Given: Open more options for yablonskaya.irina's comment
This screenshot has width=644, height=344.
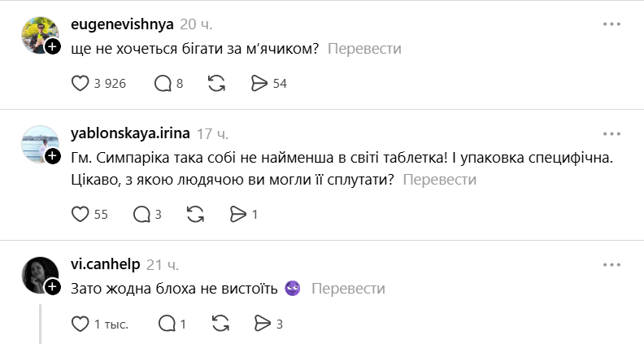Looking at the screenshot, I should (x=611, y=133).
